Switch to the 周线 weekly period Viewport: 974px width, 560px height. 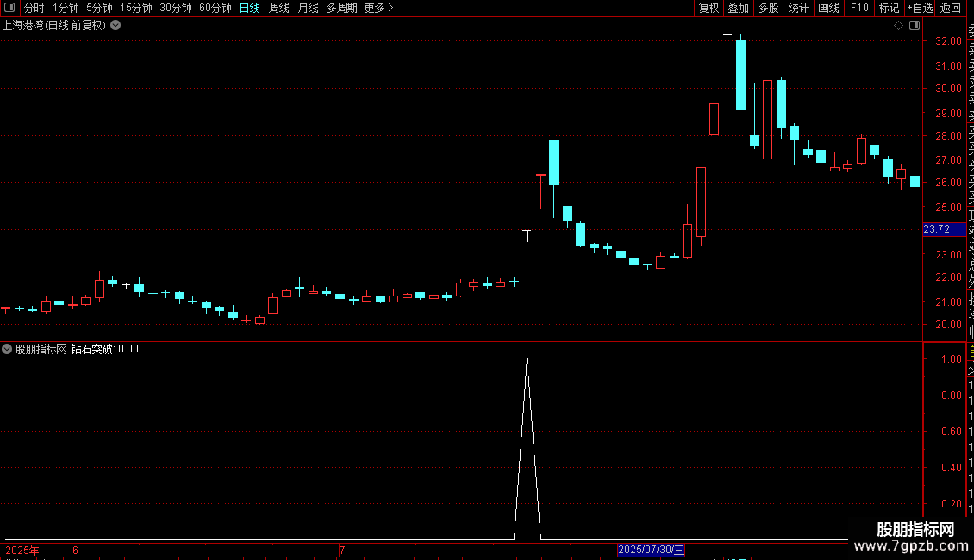(279, 8)
